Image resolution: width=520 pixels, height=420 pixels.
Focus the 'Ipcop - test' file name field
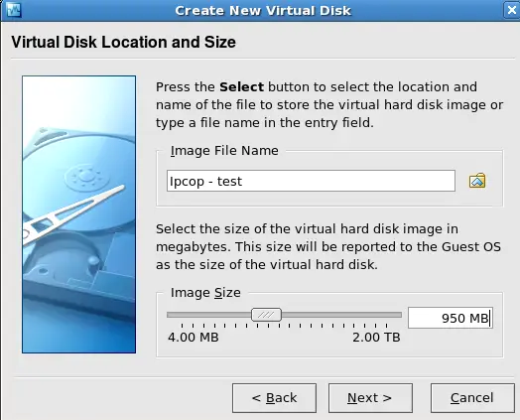311,181
